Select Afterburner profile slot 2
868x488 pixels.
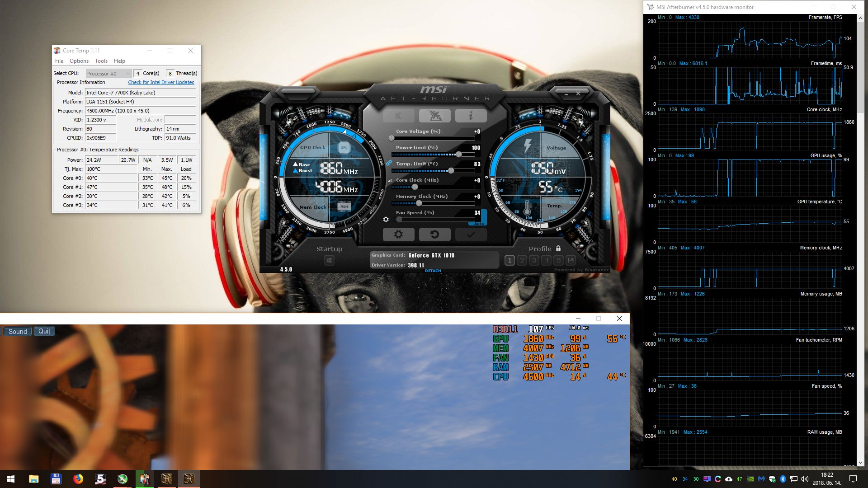coord(522,260)
